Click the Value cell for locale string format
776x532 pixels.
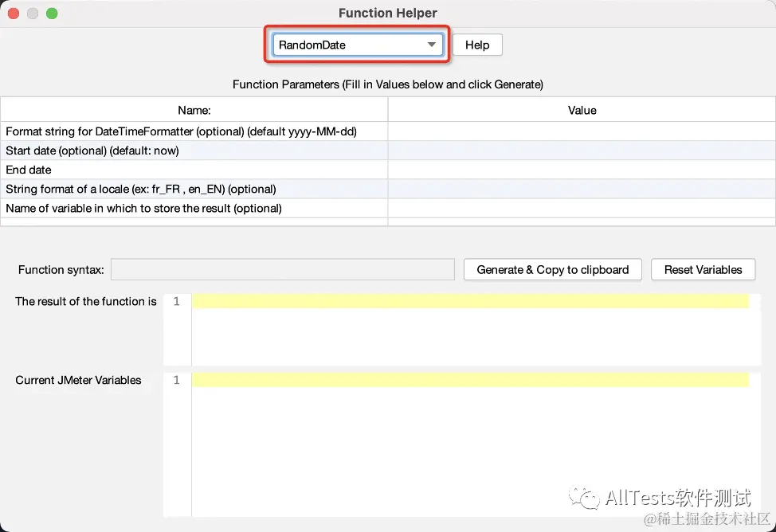582,189
